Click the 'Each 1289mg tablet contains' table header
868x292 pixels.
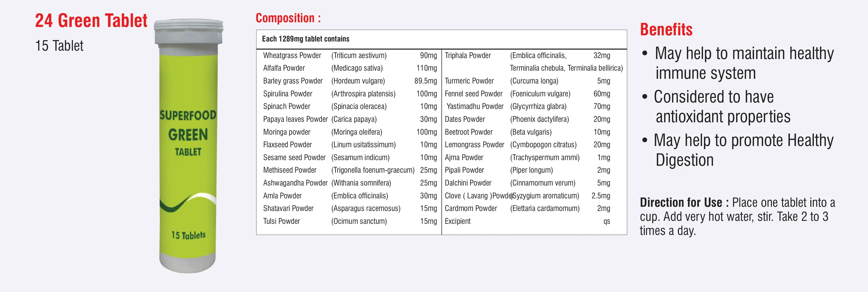(x=306, y=39)
